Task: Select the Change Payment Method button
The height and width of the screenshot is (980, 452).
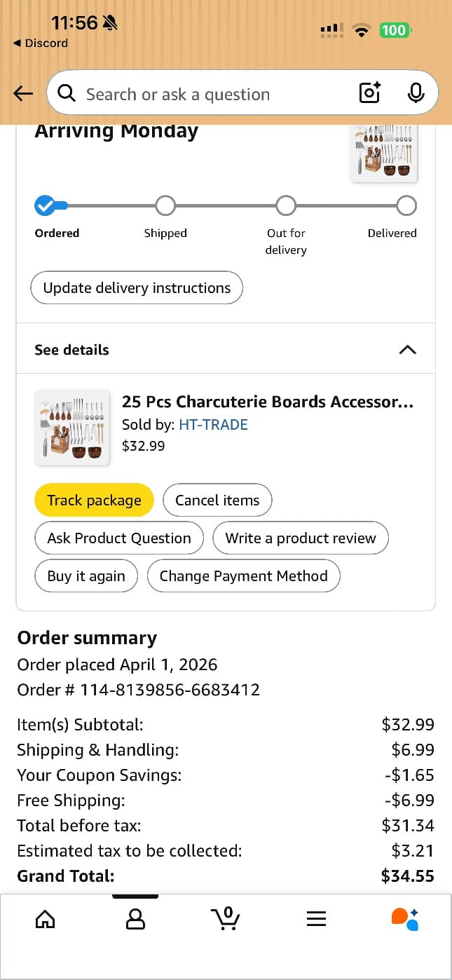Action: coord(244,576)
